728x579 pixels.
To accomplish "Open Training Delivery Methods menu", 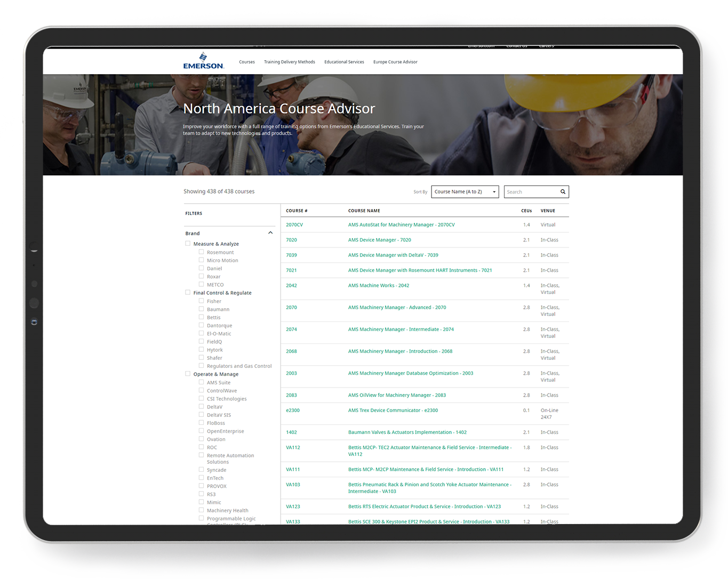I will 290,62.
